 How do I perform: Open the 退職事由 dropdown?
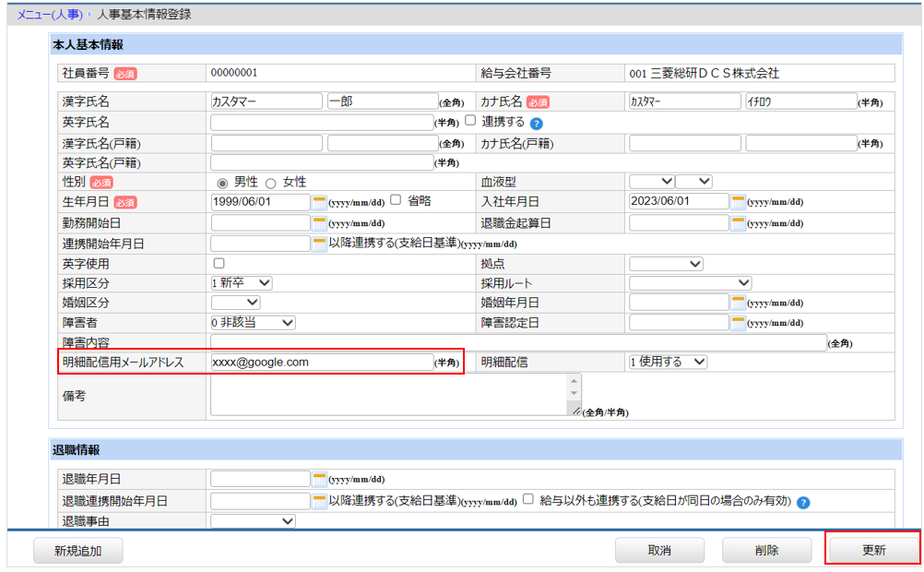tap(253, 521)
